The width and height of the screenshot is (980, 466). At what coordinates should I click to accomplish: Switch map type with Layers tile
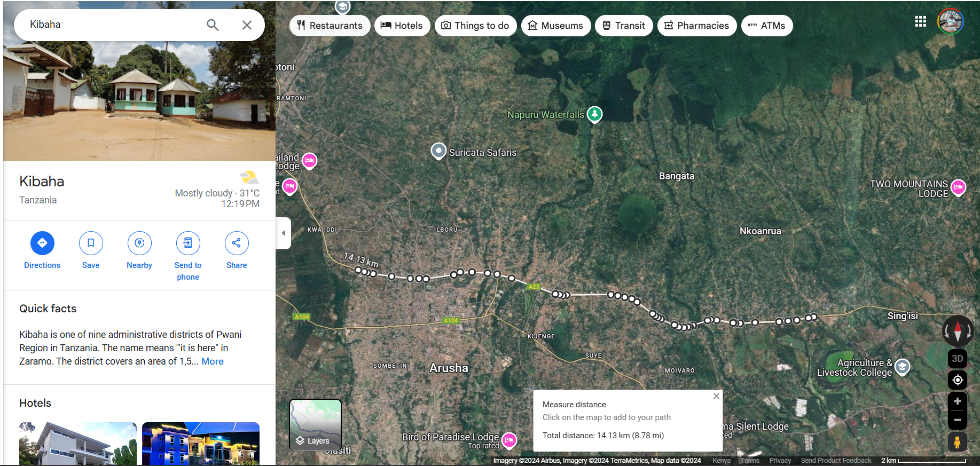[315, 425]
